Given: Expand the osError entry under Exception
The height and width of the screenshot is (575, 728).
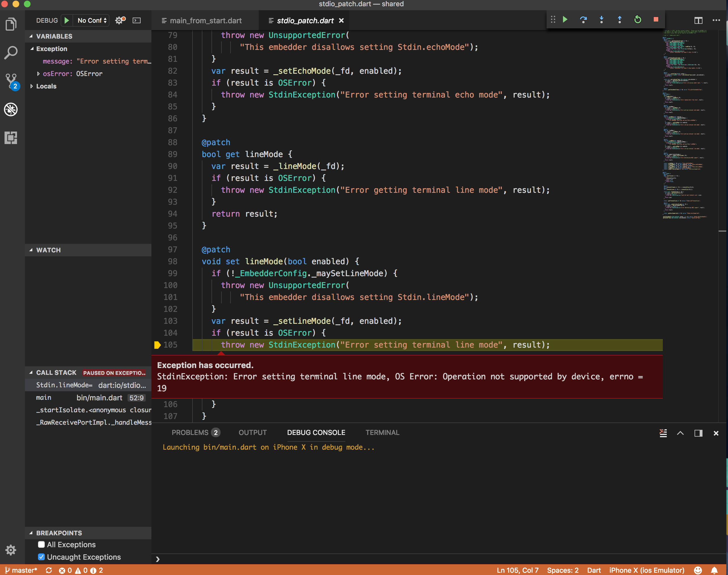Looking at the screenshot, I should [38, 73].
